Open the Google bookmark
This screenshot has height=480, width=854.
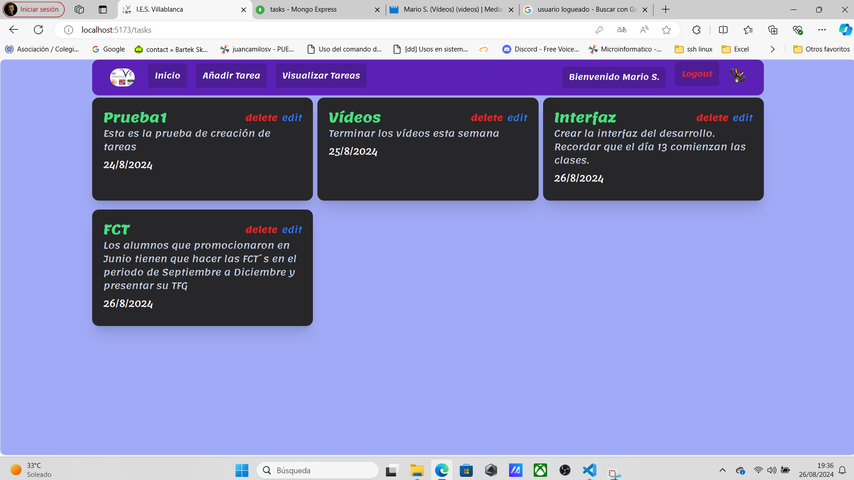(108, 49)
